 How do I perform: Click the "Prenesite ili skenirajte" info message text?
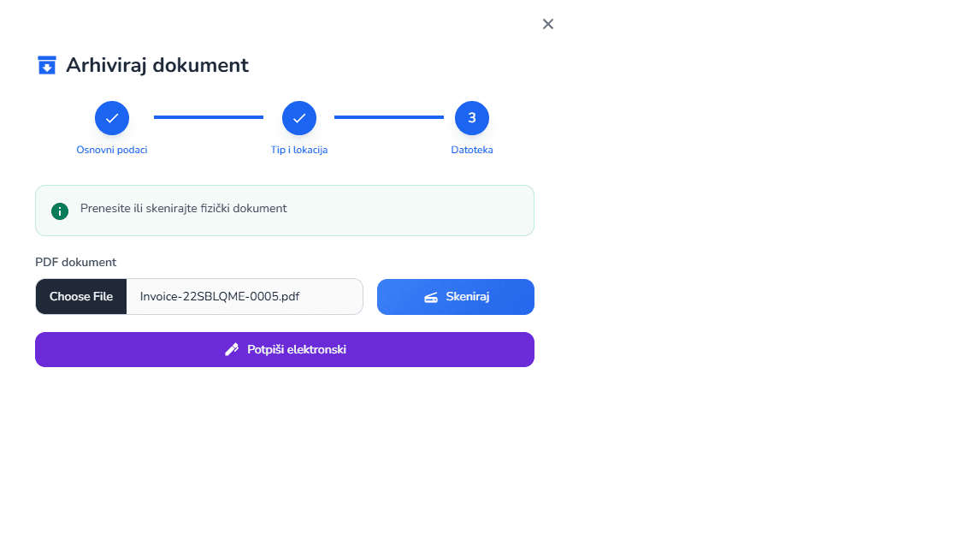(184, 209)
